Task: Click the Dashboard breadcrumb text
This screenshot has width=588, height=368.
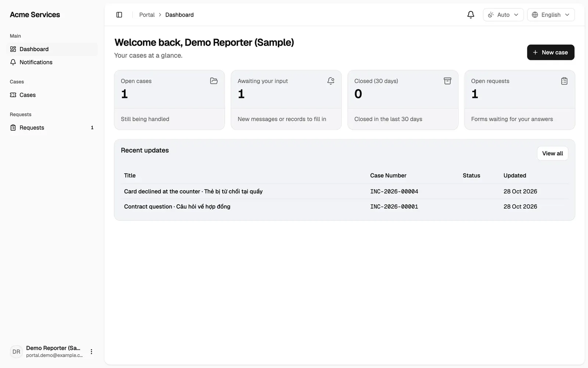Action: point(179,15)
